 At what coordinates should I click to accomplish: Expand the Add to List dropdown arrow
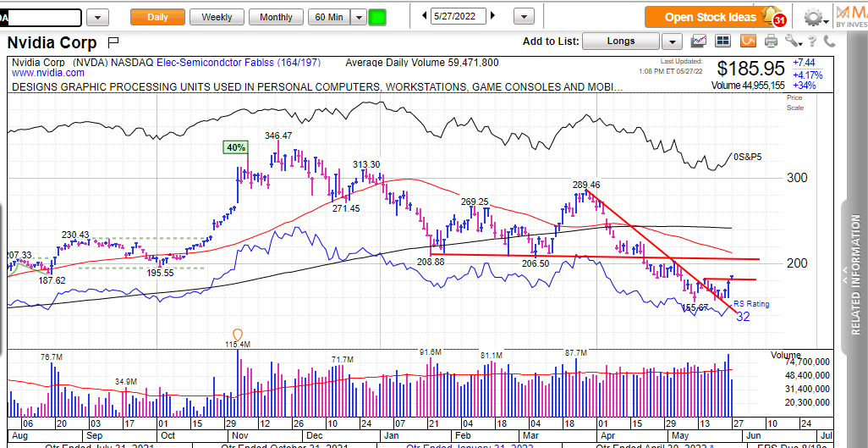672,41
